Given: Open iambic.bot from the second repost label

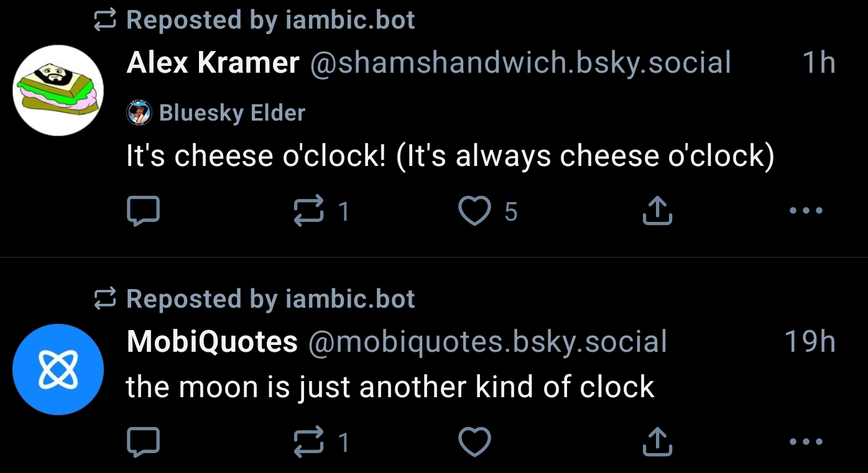Looking at the screenshot, I should (x=350, y=300).
